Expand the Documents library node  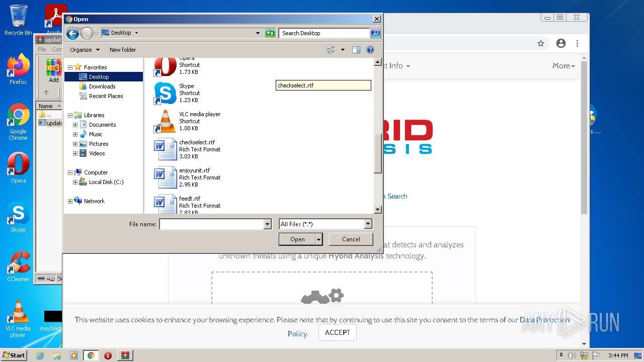[75, 125]
